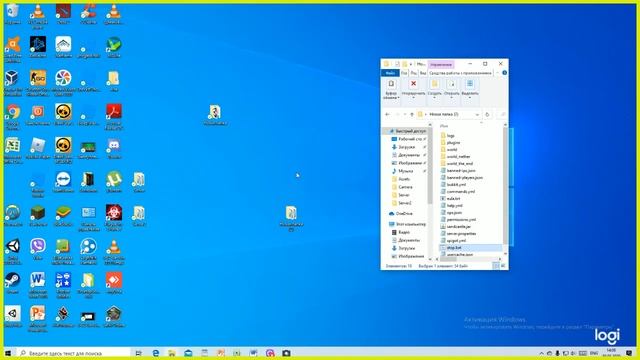Open the address bar history dropdown
Viewport: 640px width, 360px height.
click(x=477, y=115)
